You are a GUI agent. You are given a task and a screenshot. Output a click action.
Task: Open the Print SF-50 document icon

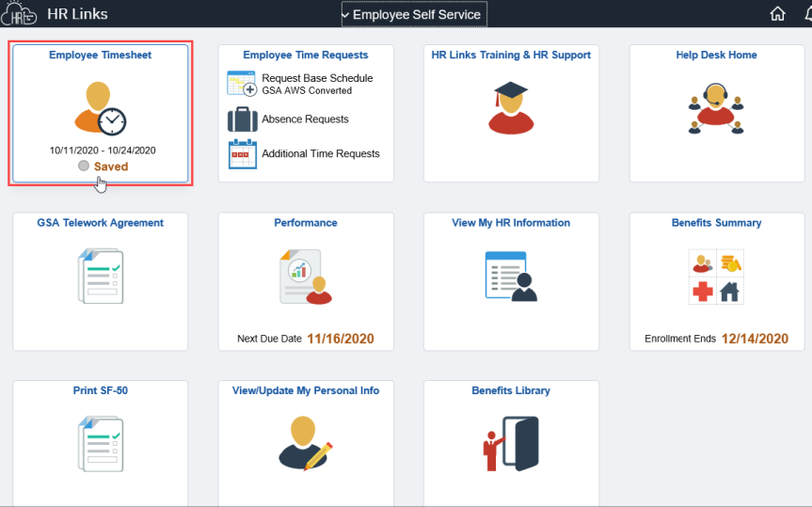101,444
